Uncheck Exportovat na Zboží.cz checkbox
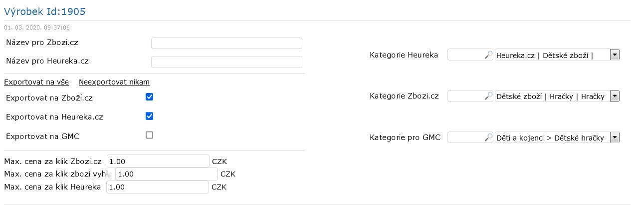 coord(149,97)
